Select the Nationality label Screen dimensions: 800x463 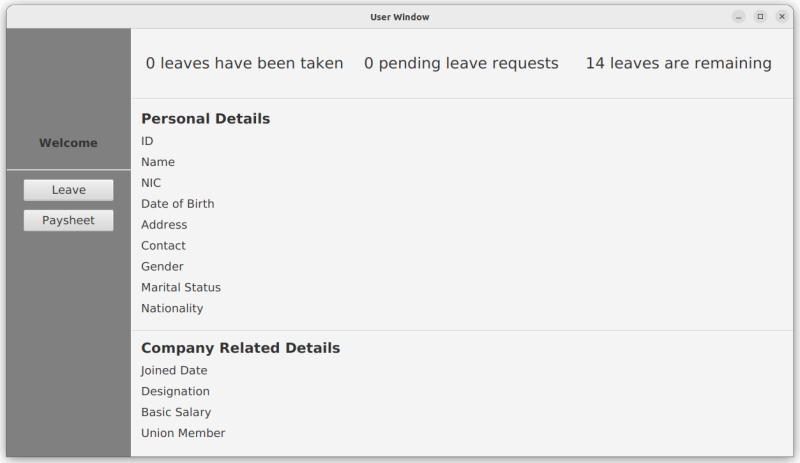tap(172, 308)
